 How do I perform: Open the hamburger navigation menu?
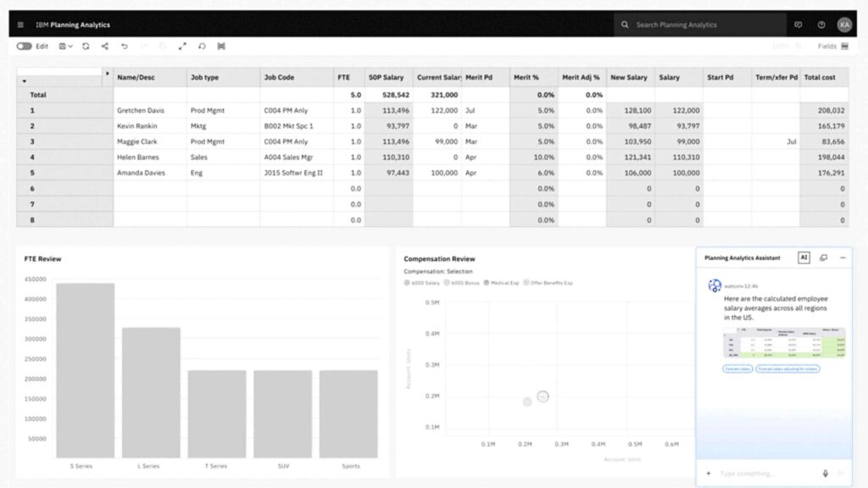tap(20, 25)
